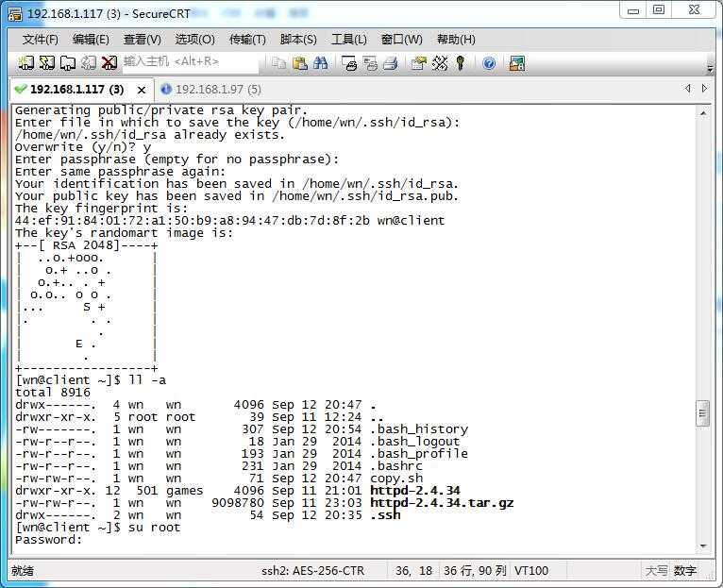Click the .bash_profile filename
Screen dimensions: 723x588
tap(419, 454)
